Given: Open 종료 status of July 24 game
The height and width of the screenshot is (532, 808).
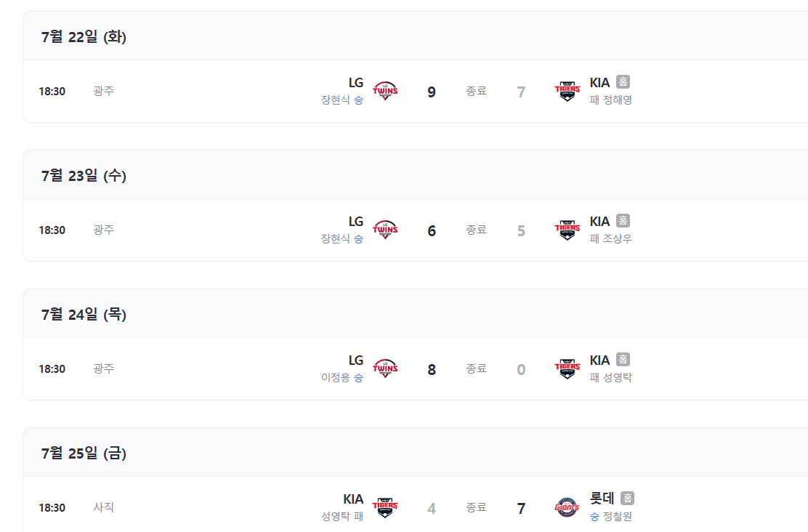Looking at the screenshot, I should pos(477,369).
